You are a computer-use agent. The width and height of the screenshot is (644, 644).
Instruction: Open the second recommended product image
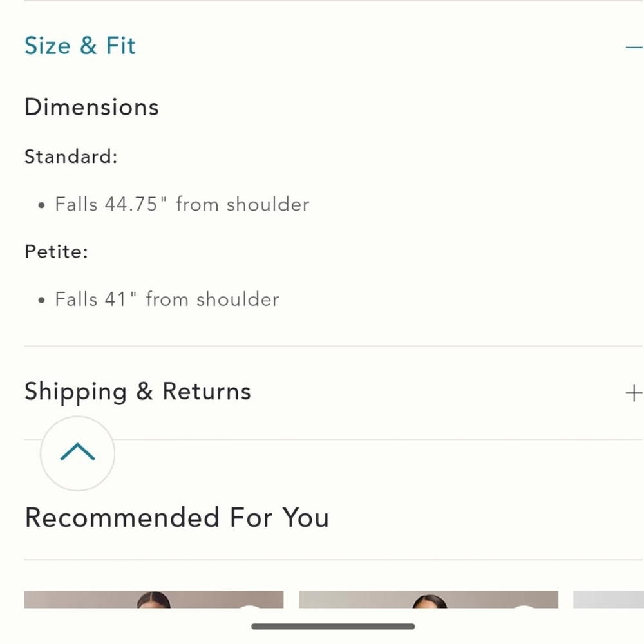coord(428,600)
